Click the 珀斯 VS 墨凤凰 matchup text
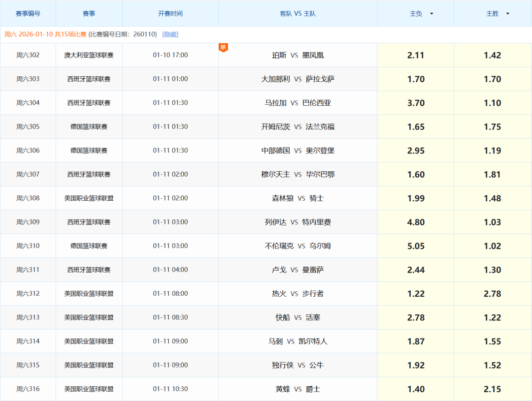The image size is (532, 401). (298, 55)
